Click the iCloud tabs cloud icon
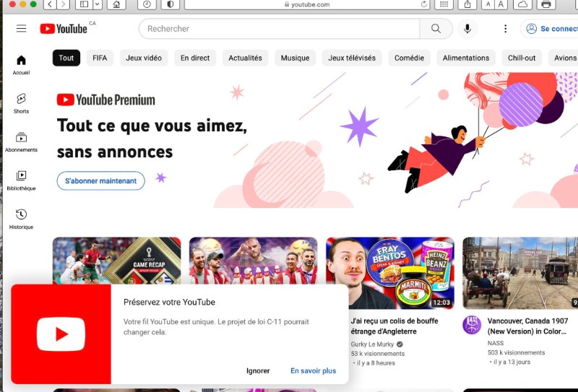The width and height of the screenshot is (578, 392). (522, 4)
